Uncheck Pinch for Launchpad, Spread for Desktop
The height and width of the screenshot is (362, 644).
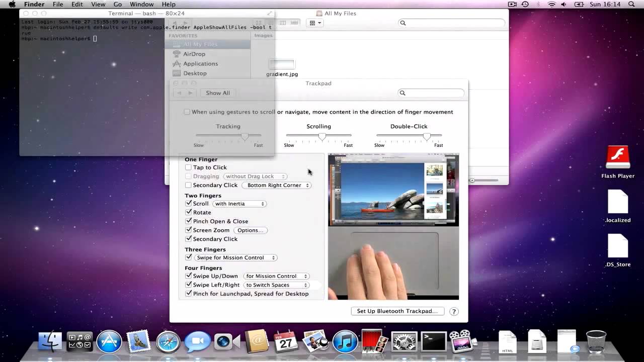(x=188, y=294)
